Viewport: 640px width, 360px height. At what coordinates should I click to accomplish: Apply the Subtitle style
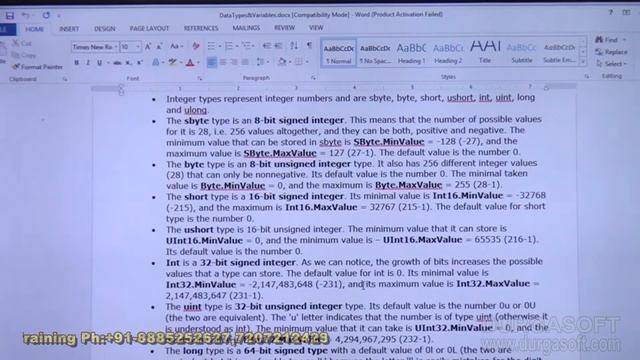pyautogui.click(x=522, y=53)
